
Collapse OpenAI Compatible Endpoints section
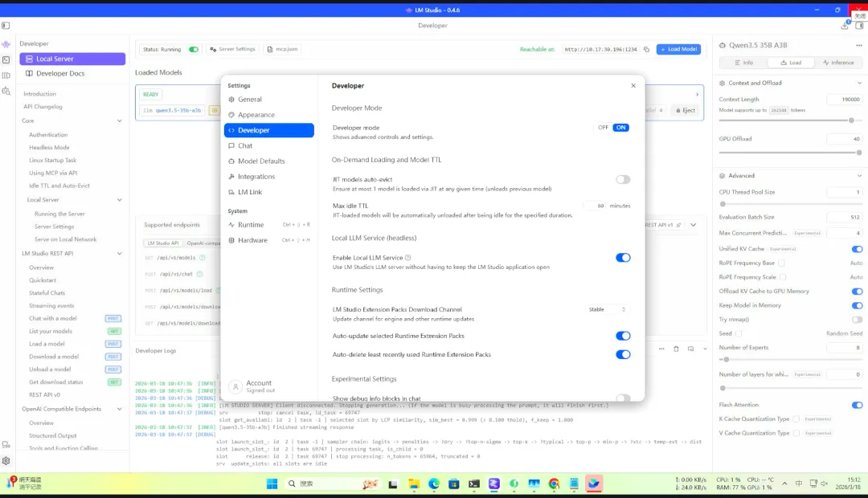(x=120, y=409)
